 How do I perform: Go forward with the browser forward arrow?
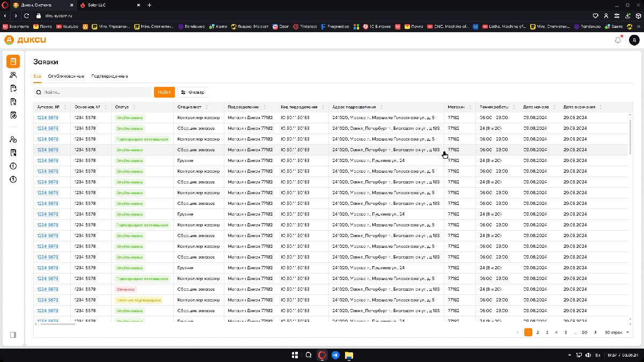tap(16, 16)
